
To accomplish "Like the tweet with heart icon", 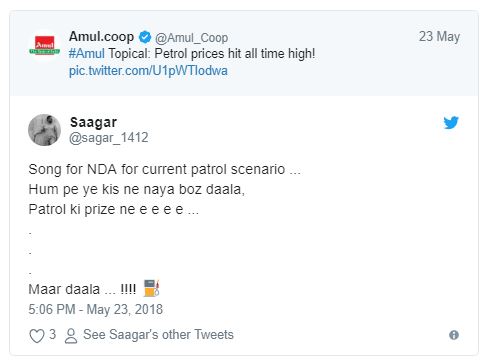I will [37, 335].
